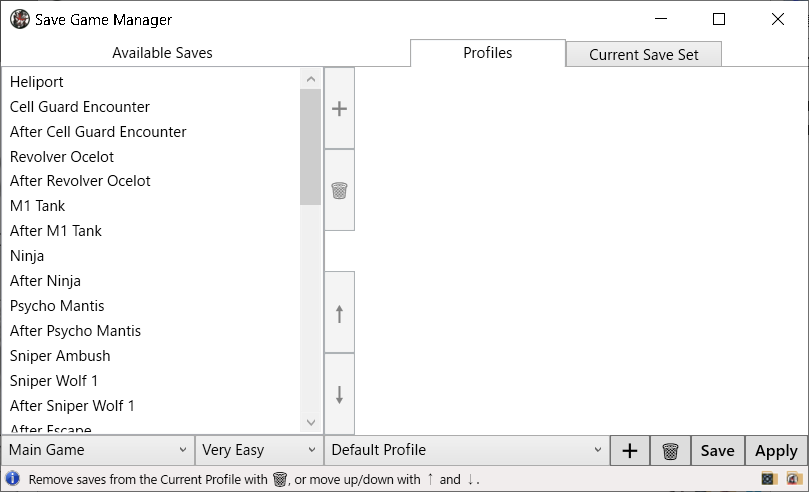Click the rightmost status bar folder icon
The width and height of the screenshot is (809, 492).
(794, 479)
